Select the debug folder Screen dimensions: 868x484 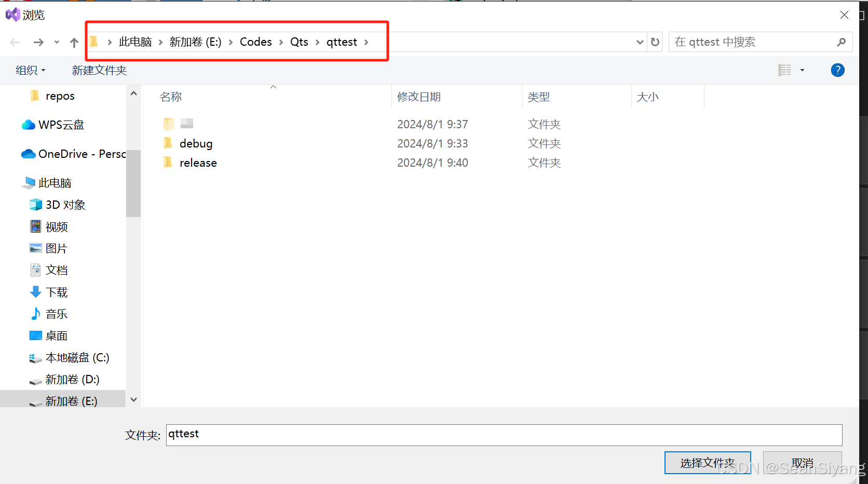196,143
